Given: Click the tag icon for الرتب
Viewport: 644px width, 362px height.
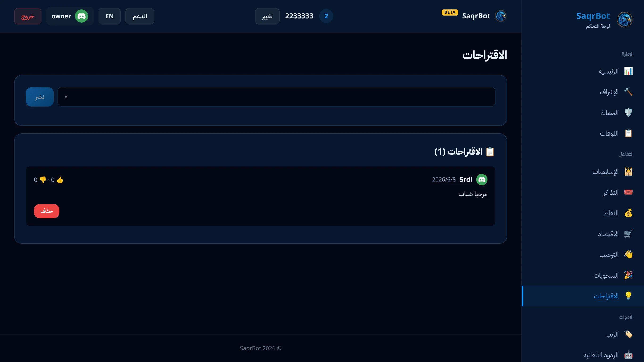Looking at the screenshot, I should [628, 334].
